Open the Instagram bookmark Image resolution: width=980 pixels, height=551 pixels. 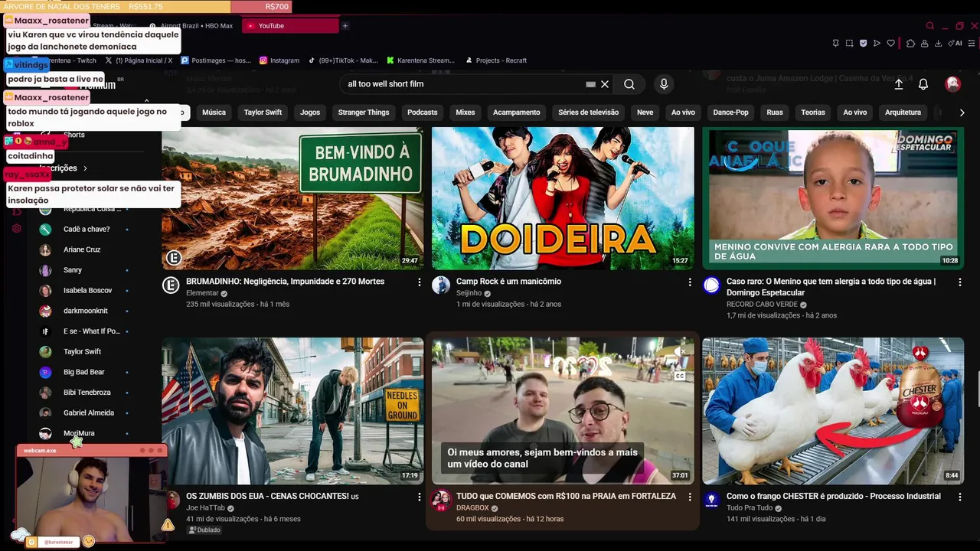279,60
